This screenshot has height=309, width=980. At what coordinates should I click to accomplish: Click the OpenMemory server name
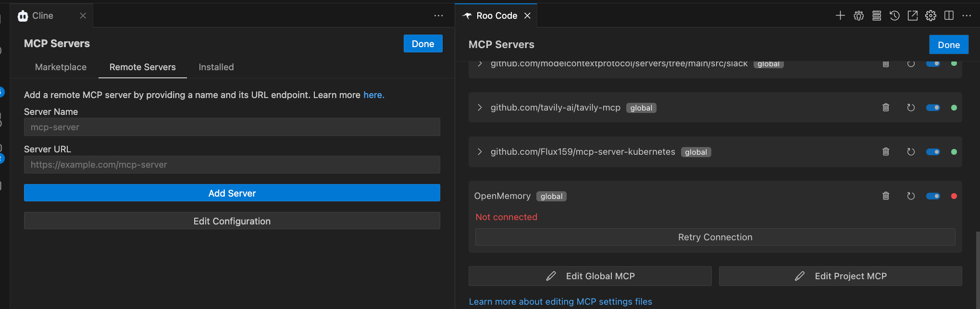coord(502,196)
